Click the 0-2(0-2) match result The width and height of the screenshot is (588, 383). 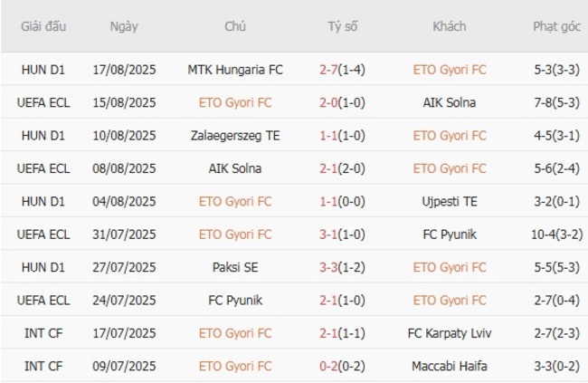343,366
